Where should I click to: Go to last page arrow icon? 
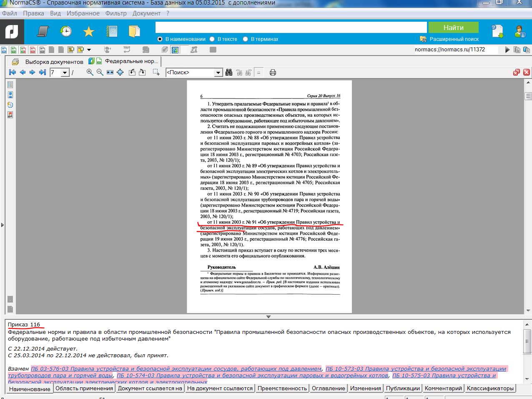[x=43, y=72]
